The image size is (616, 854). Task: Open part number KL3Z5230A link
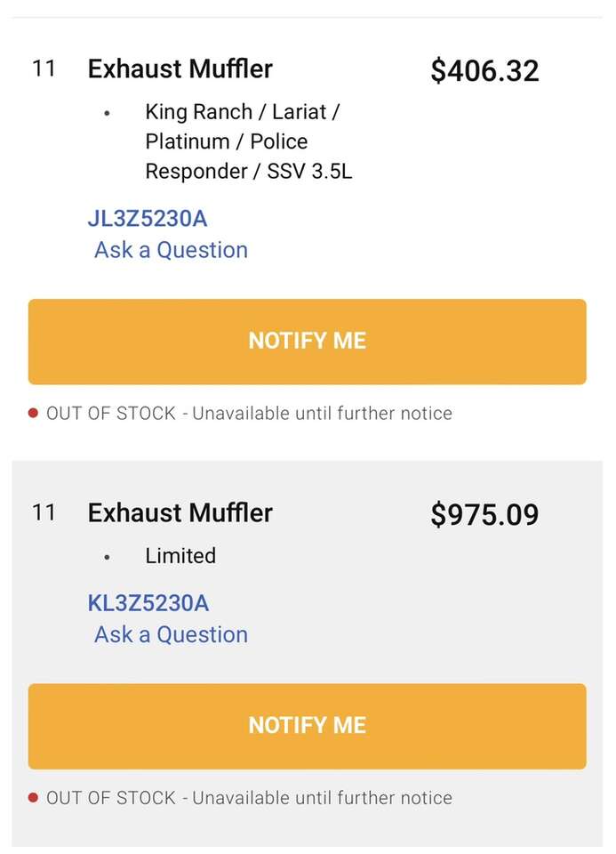(148, 603)
